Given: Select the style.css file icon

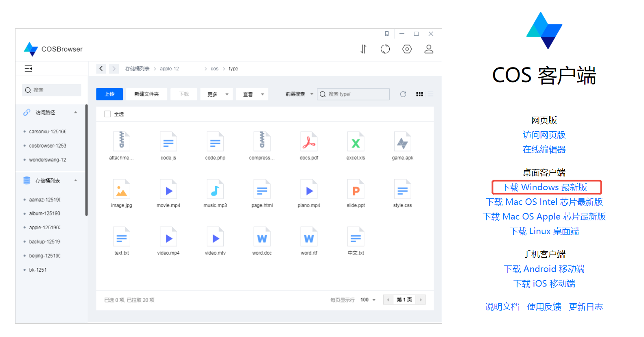Looking at the screenshot, I should coord(403,189).
